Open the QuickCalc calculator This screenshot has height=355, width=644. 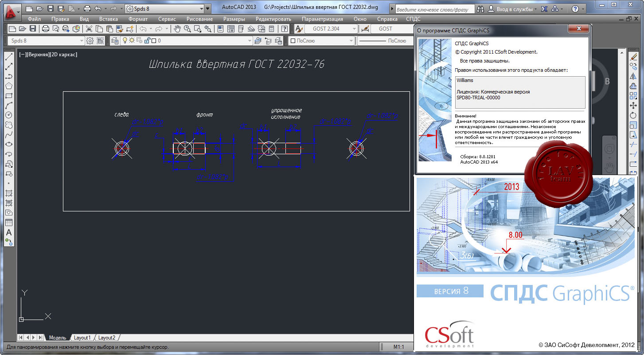[272, 29]
